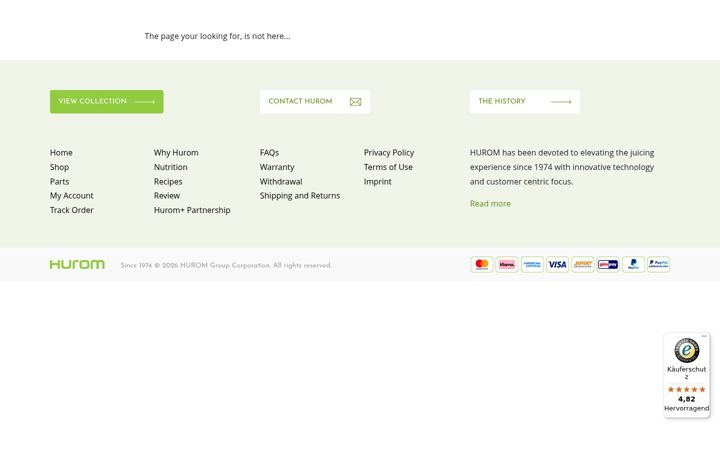Click the American Express payment icon
The height and width of the screenshot is (450, 720).
532,264
